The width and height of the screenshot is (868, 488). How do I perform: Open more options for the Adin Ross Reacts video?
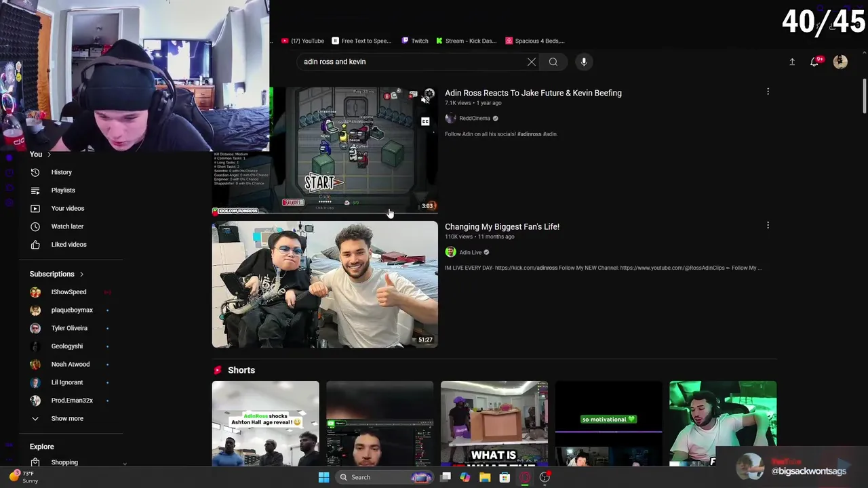tap(768, 91)
